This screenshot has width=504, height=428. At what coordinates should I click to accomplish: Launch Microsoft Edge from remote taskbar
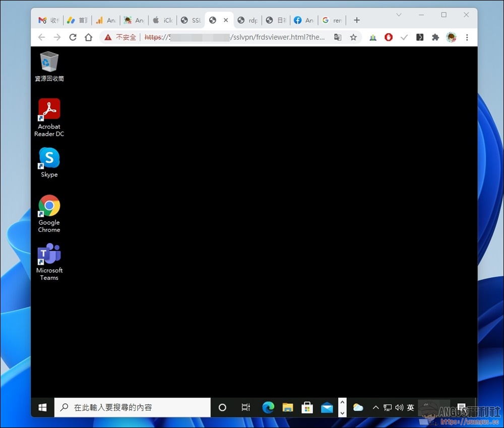click(268, 408)
